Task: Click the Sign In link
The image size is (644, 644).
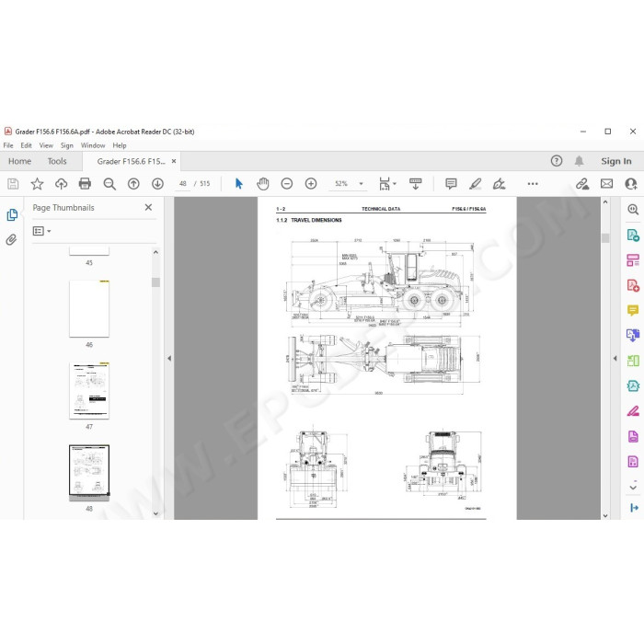Action: click(x=616, y=161)
